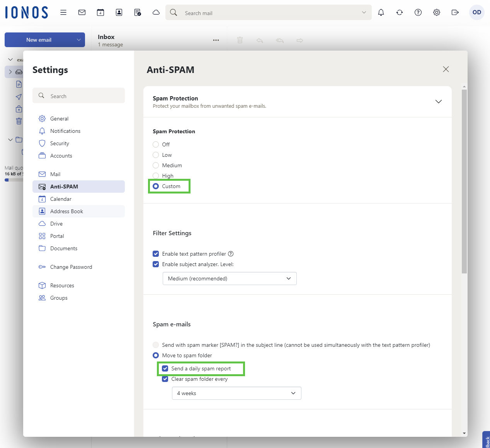Uncheck Enable text pattern profiler

click(x=156, y=254)
